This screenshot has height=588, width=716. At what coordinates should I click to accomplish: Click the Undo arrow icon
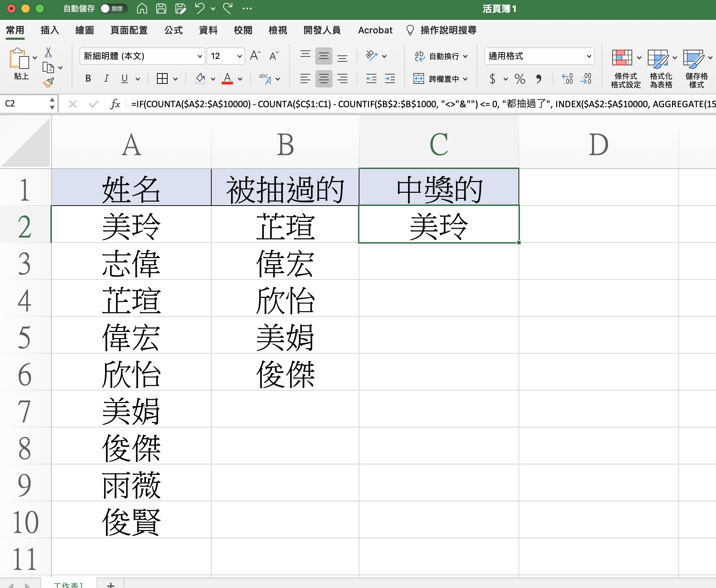click(200, 9)
